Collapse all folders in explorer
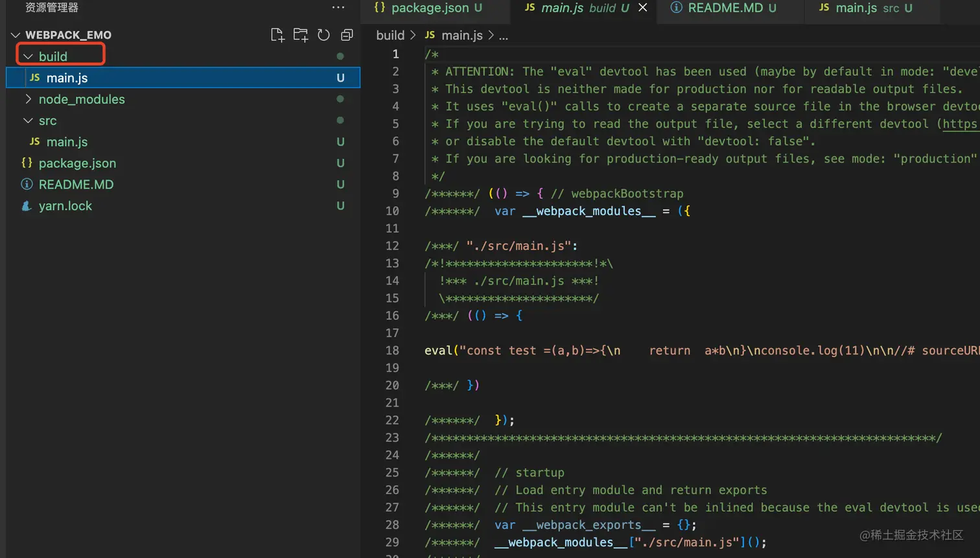The width and height of the screenshot is (980, 558). [x=347, y=35]
